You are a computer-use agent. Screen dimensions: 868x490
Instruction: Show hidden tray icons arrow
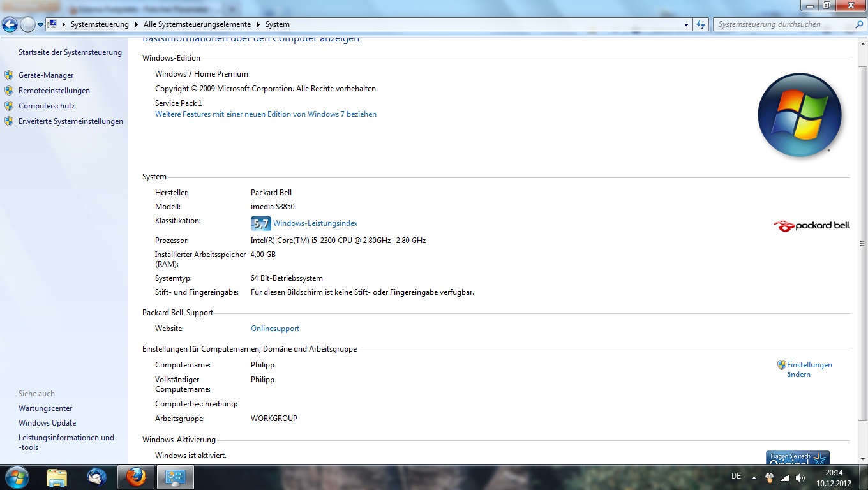coord(754,477)
